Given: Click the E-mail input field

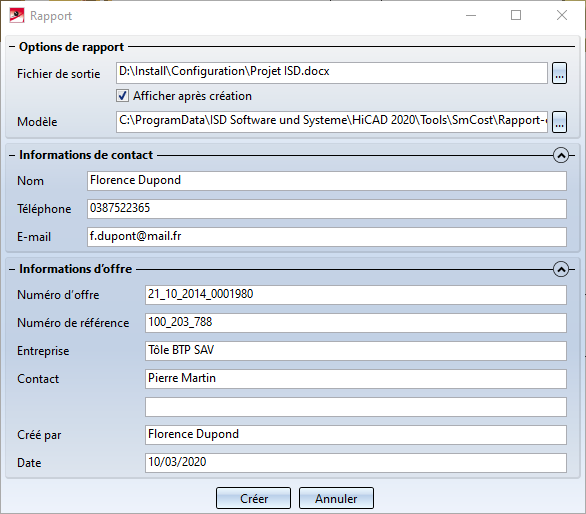Looking at the screenshot, I should (327, 237).
